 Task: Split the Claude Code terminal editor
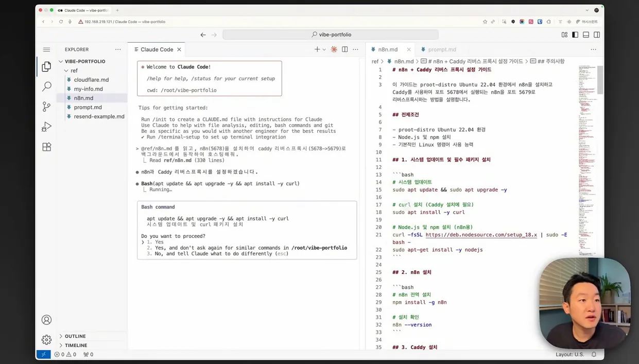[345, 49]
